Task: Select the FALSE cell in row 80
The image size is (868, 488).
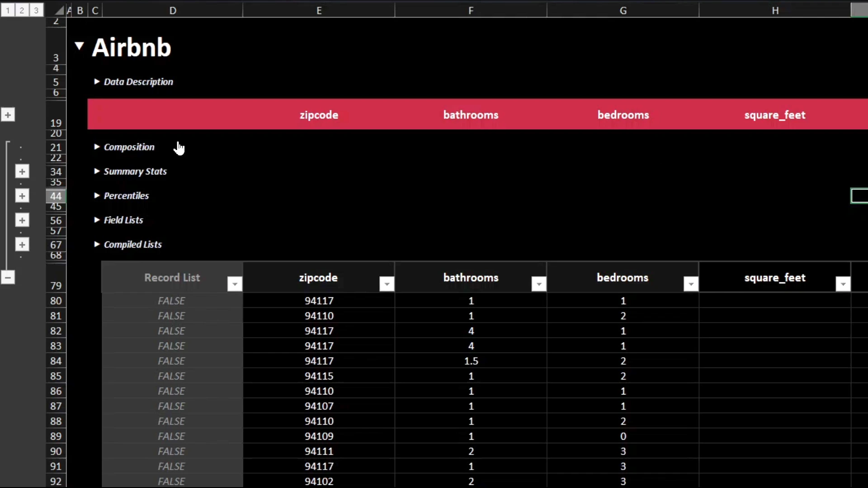Action: 172,300
